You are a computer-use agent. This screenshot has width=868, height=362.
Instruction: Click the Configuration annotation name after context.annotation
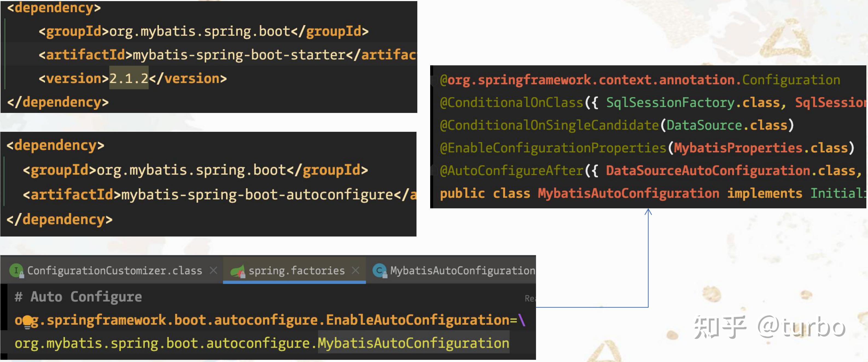click(791, 80)
